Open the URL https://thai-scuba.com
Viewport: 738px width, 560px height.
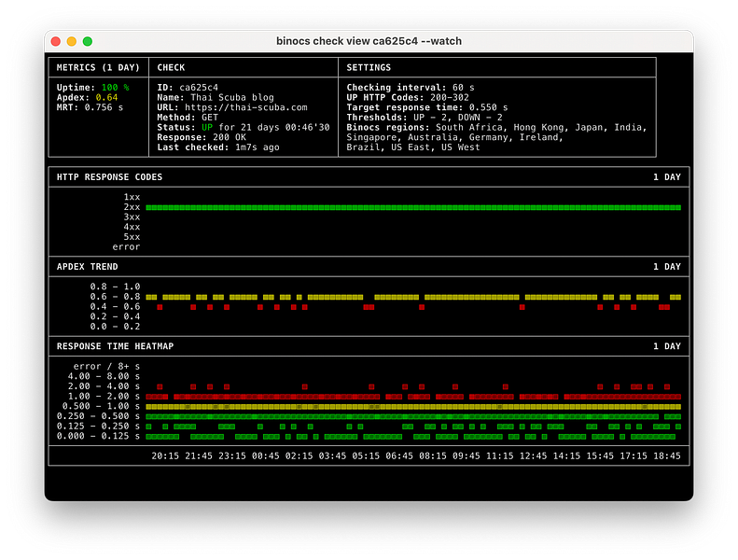pyautogui.click(x=245, y=107)
